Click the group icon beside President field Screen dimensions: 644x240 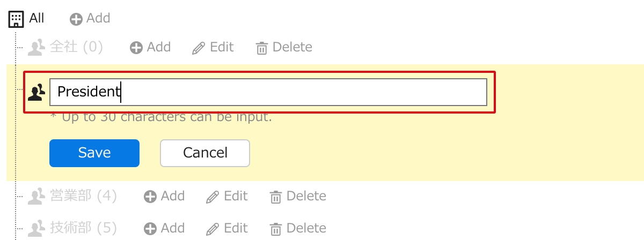click(36, 93)
